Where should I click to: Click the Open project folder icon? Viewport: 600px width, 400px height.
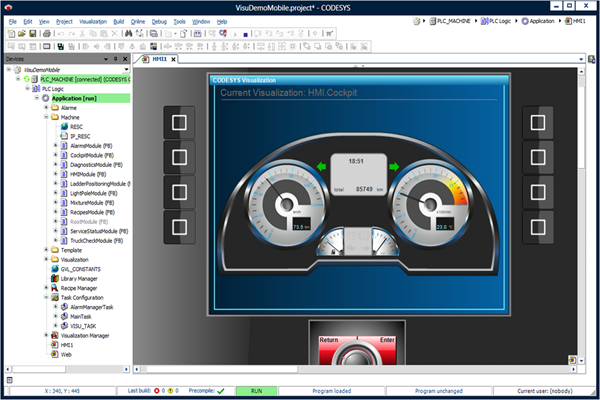coord(21,33)
